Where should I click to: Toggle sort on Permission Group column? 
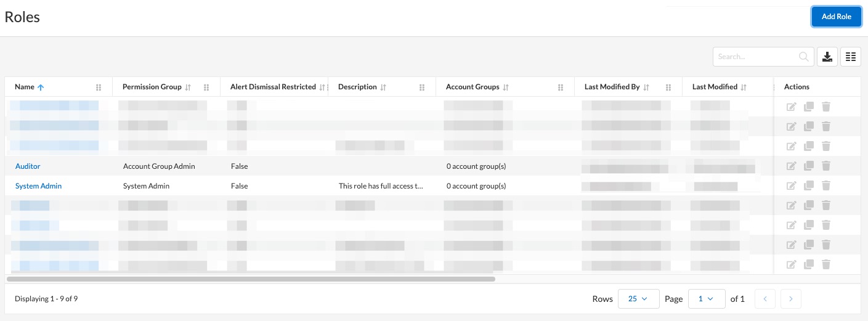tap(188, 87)
